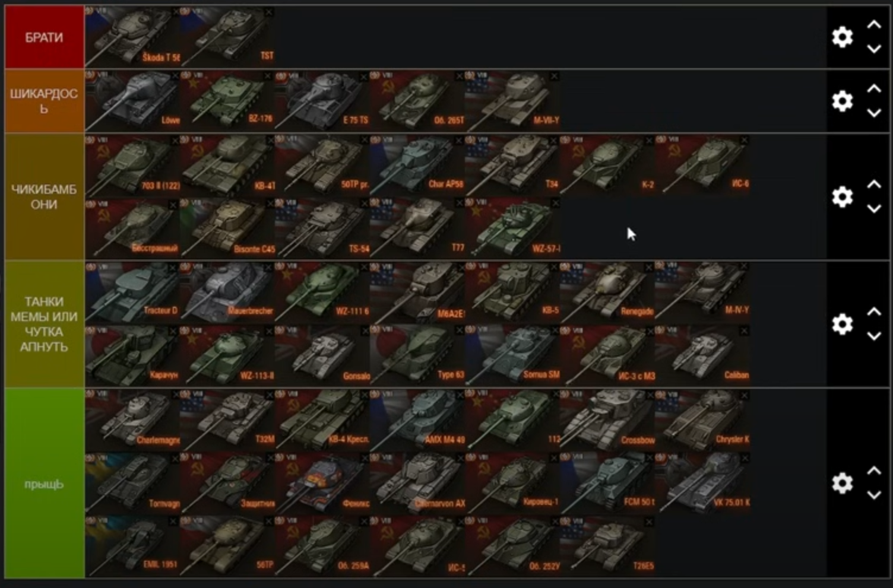Open settings gear for ШИКАРДОСЬ tier

click(x=842, y=101)
